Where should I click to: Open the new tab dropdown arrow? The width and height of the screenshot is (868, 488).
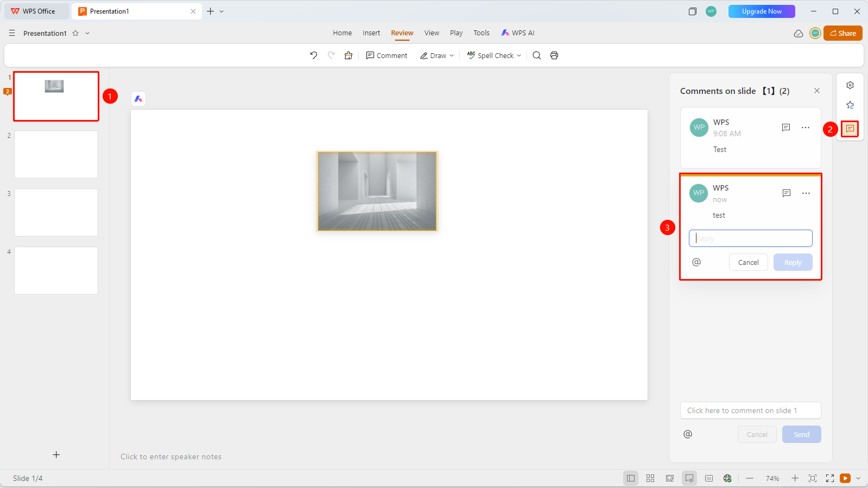click(221, 11)
